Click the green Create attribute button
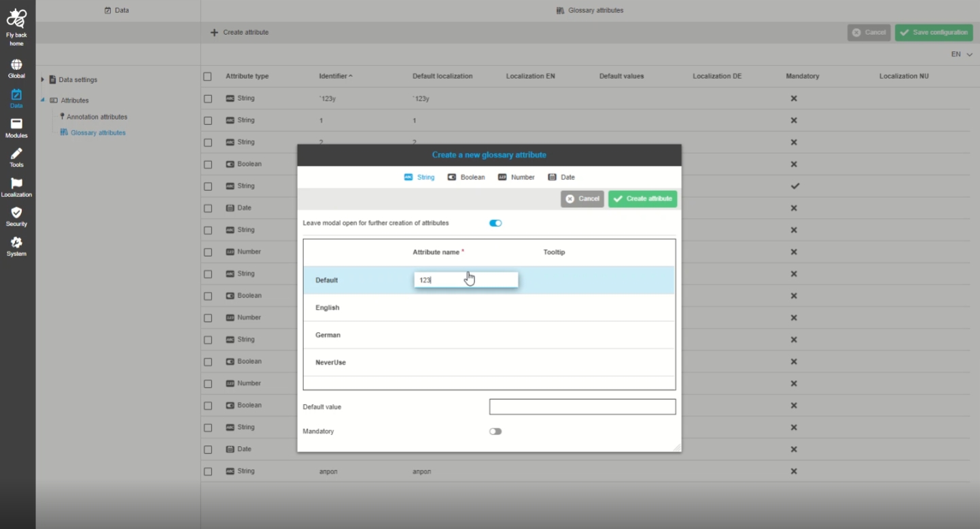980x529 pixels. tap(642, 199)
